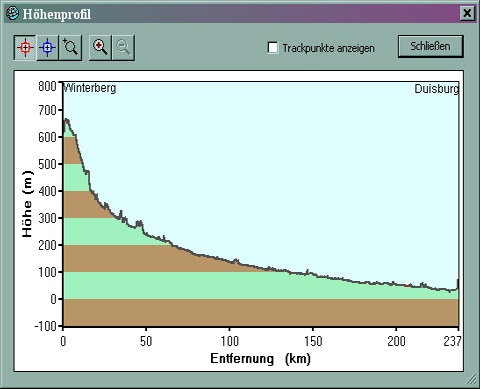
Task: Click the Schließen button
Action: coord(430,46)
